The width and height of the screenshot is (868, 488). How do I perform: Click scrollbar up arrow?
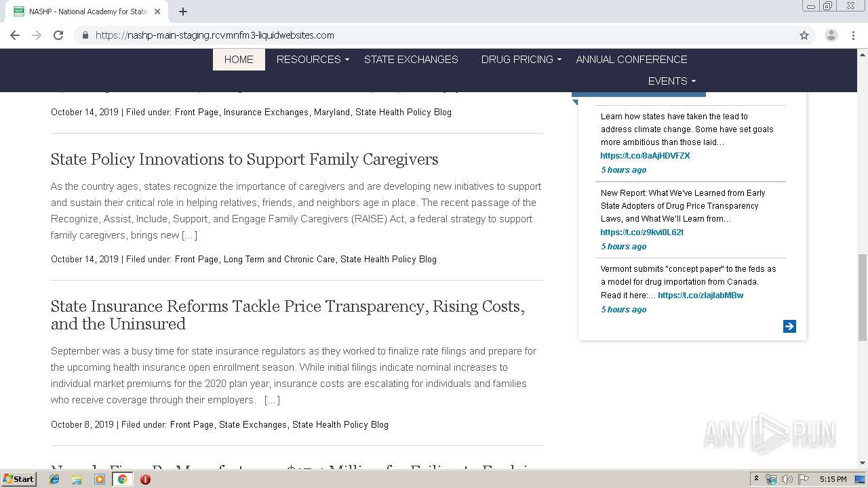click(862, 54)
